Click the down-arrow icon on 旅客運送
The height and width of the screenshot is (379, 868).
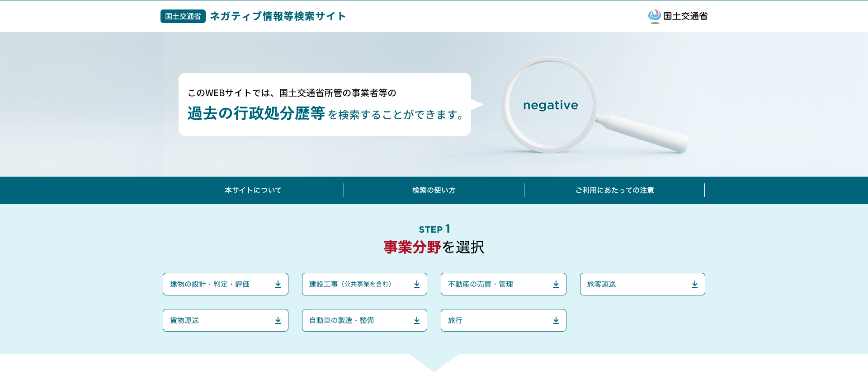(695, 284)
